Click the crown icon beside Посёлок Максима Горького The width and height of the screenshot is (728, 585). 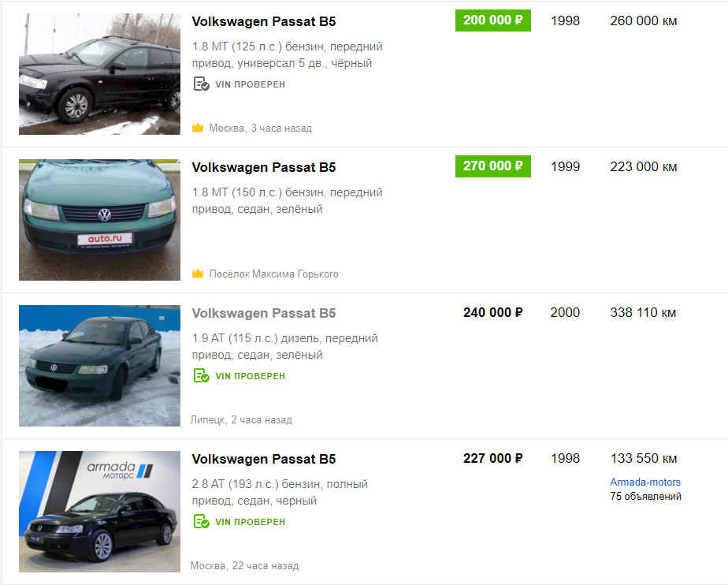pyautogui.click(x=198, y=274)
